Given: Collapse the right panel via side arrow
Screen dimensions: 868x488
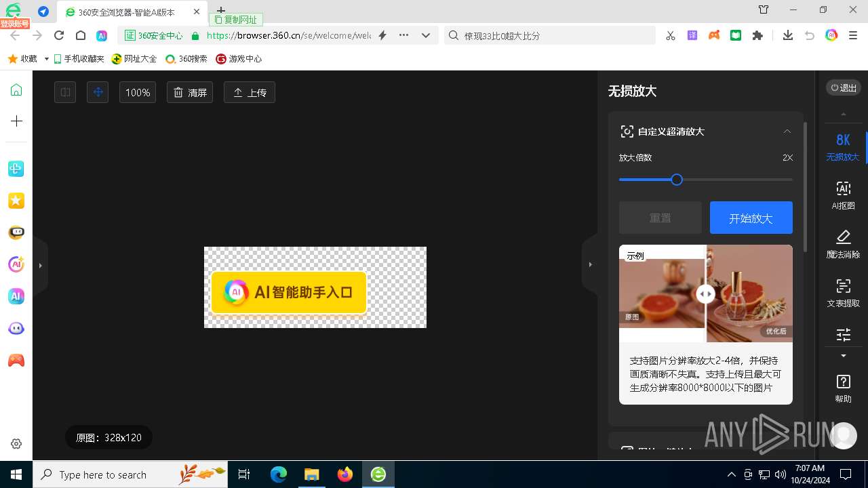Looking at the screenshot, I should tap(590, 264).
